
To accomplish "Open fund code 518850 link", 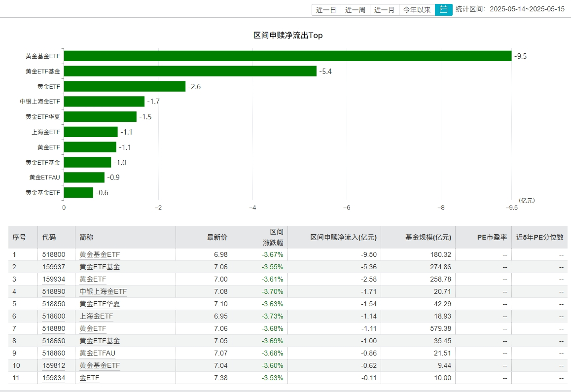I will pyautogui.click(x=54, y=304).
